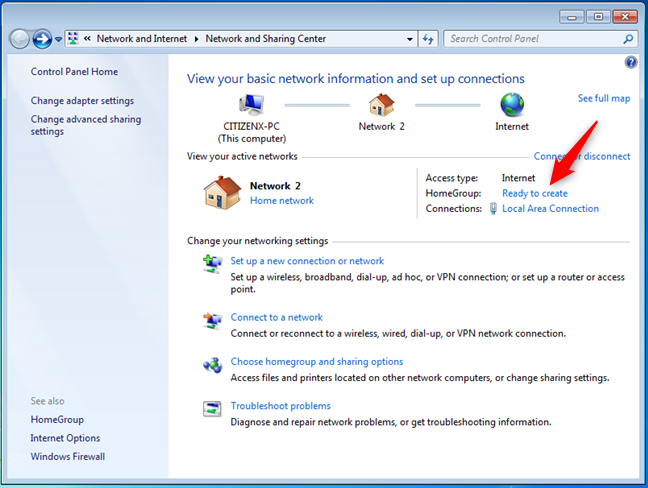Click the Search Control Panel field
Viewport: 648px width, 488px height.
[540, 39]
